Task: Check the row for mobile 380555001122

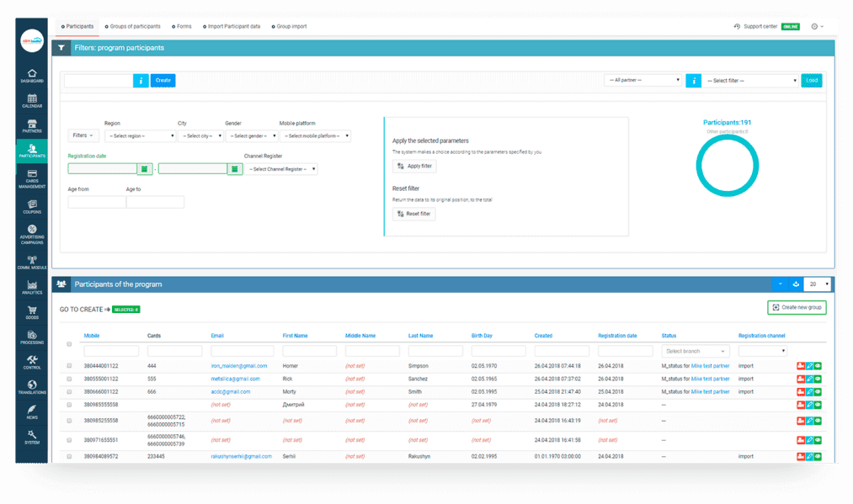Action: [69, 379]
